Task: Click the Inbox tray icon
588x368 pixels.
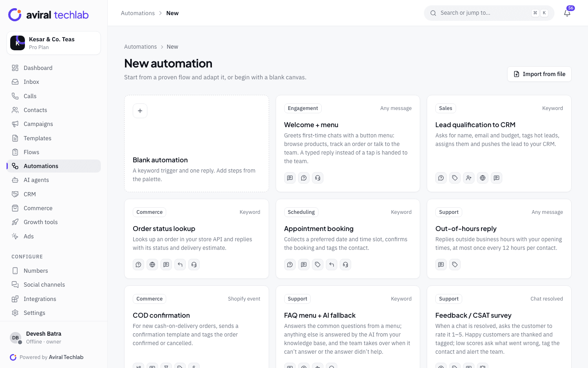Action: pyautogui.click(x=15, y=82)
